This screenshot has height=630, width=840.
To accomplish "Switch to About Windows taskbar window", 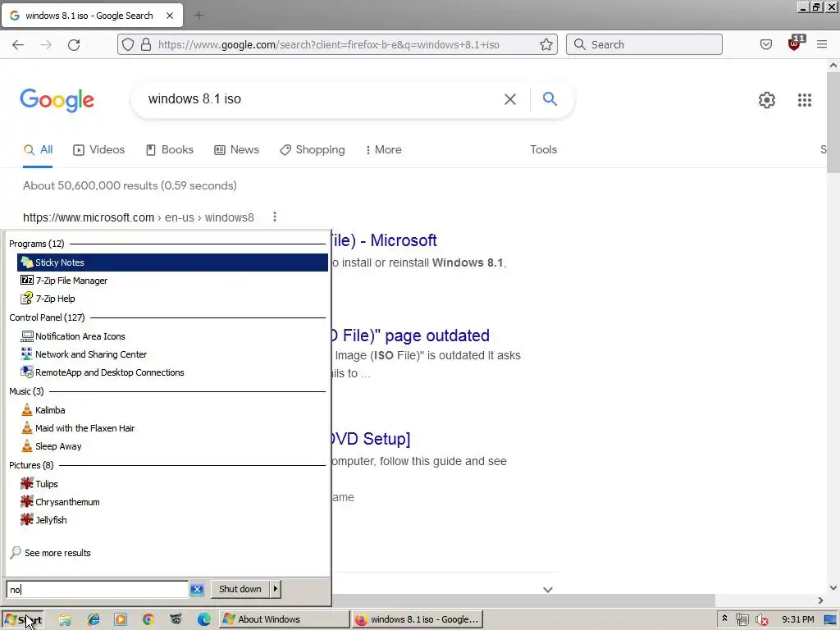I will click(284, 619).
